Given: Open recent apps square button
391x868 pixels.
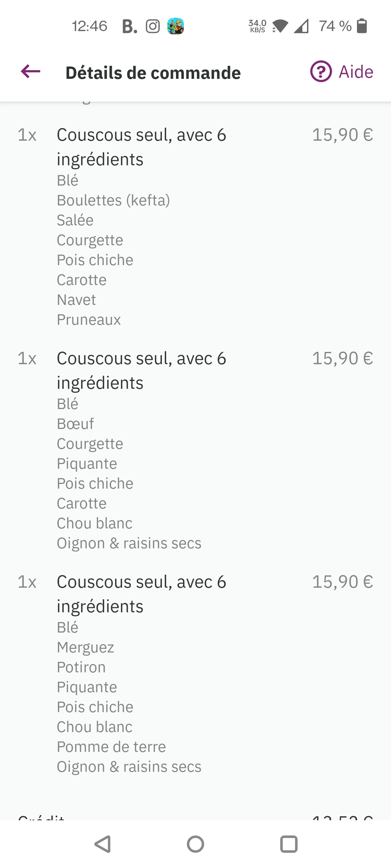Looking at the screenshot, I should point(289,844).
